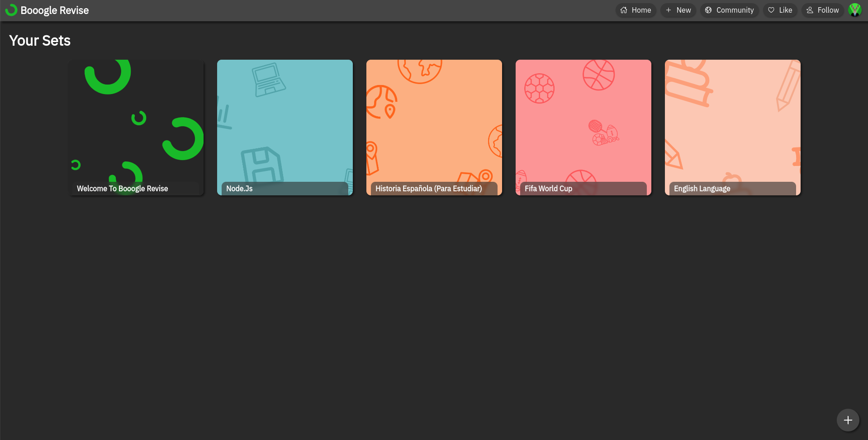Click the Like button label
The width and height of the screenshot is (868, 440).
785,10
